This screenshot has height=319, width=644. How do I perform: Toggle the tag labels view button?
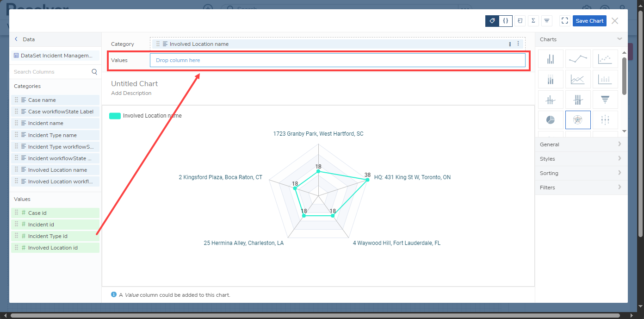pyautogui.click(x=492, y=21)
